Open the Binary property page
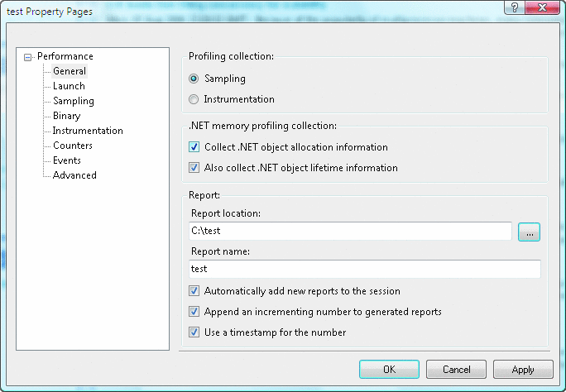The height and width of the screenshot is (392, 566). click(66, 116)
